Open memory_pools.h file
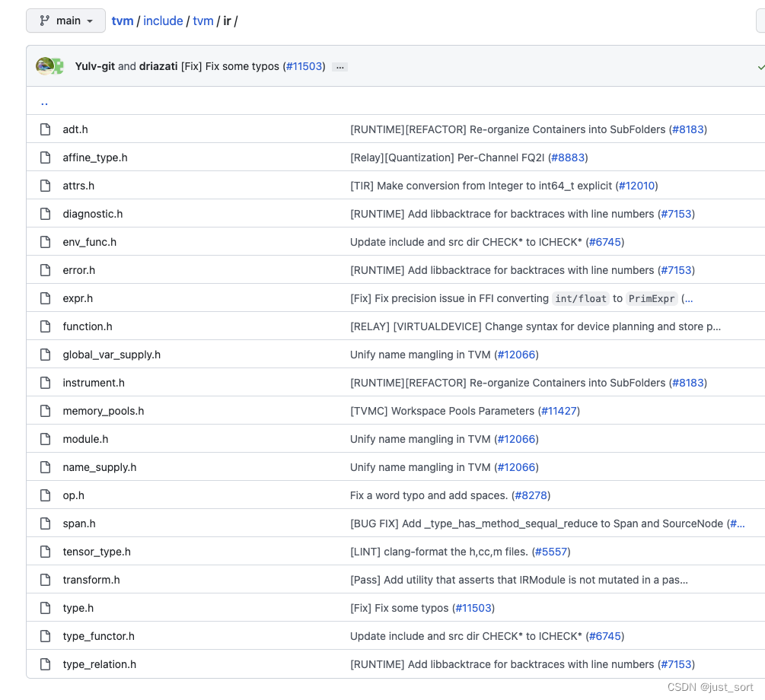The width and height of the screenshot is (765, 700). tap(104, 411)
